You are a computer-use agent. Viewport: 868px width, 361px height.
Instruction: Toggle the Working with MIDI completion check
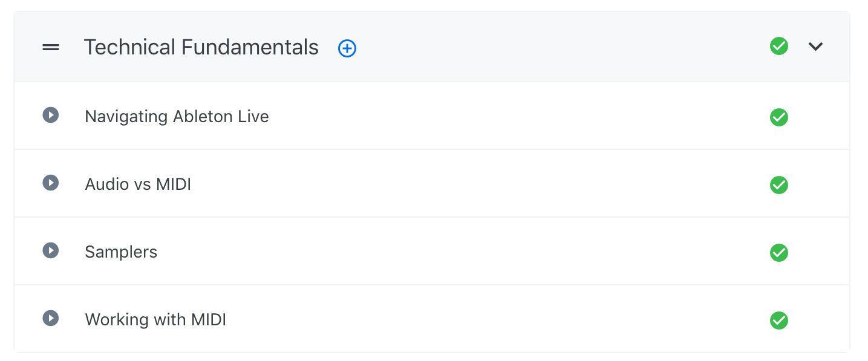779,320
